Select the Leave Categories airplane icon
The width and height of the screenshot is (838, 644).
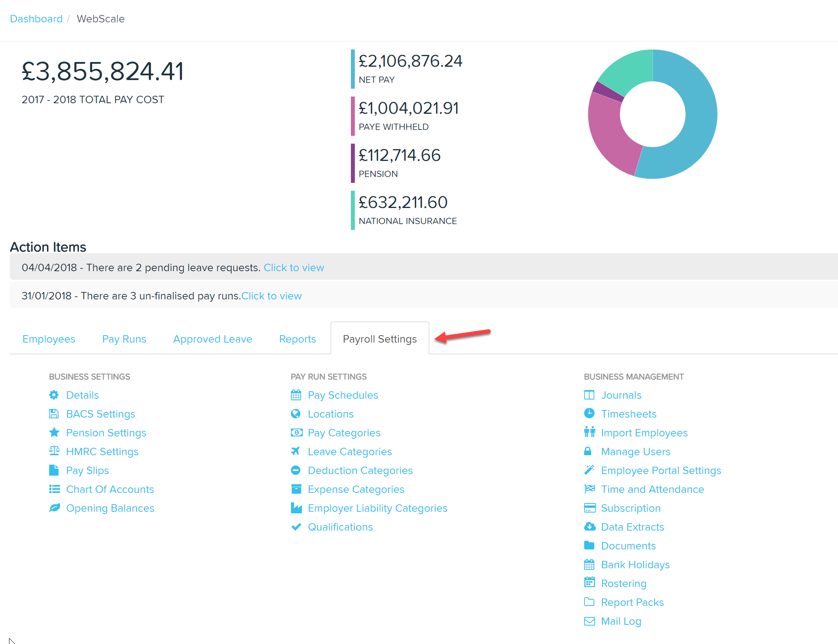click(x=296, y=451)
